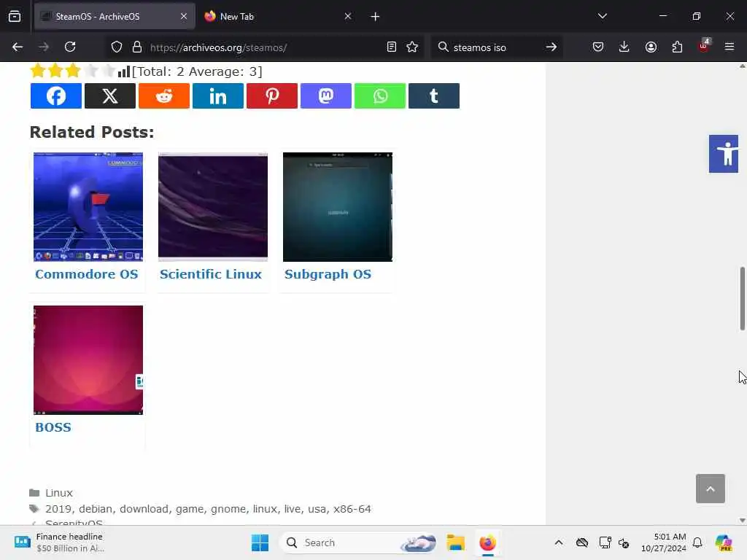The width and height of the screenshot is (747, 560).
Task: Follow the Commodore OS link
Action: click(87, 274)
